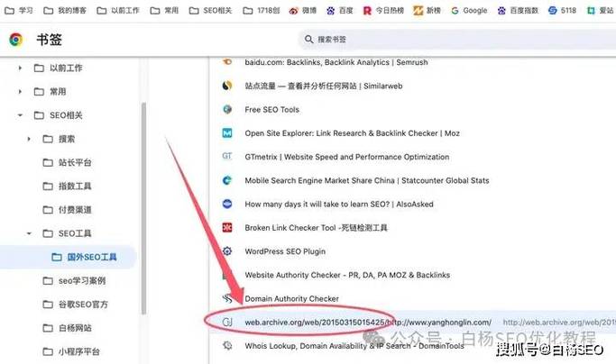This screenshot has width=616, height=364.
Task: Focus the 搜索书签 search field
Action: 457,40
